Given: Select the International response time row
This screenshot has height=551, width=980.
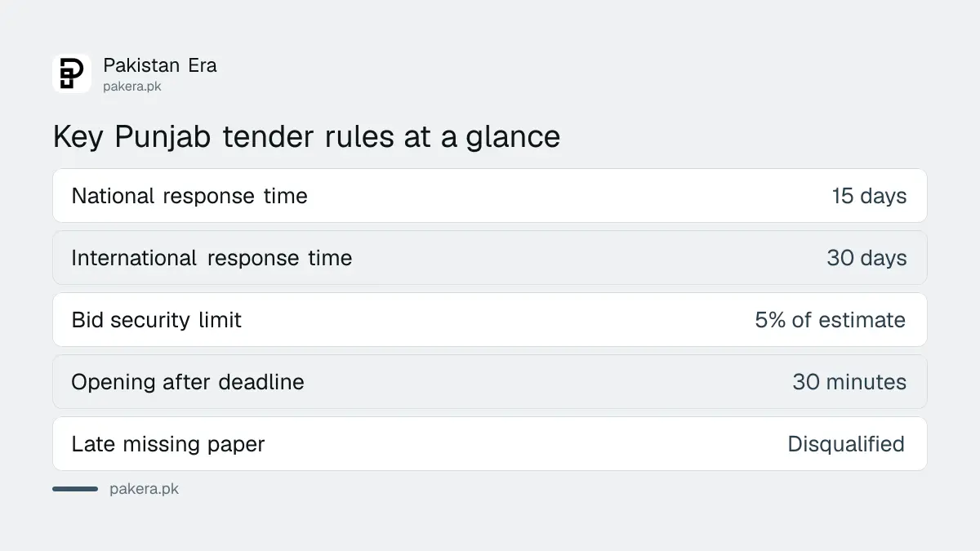Looking at the screenshot, I should pyautogui.click(x=490, y=258).
